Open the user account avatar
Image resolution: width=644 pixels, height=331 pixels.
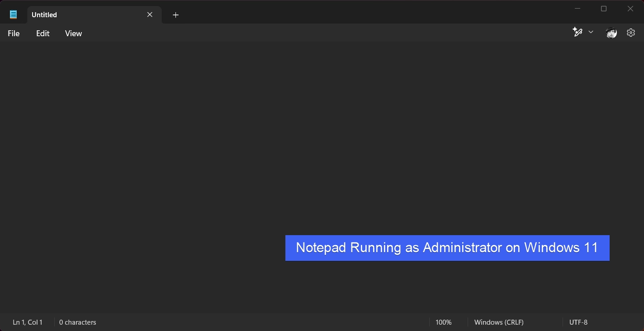(611, 33)
